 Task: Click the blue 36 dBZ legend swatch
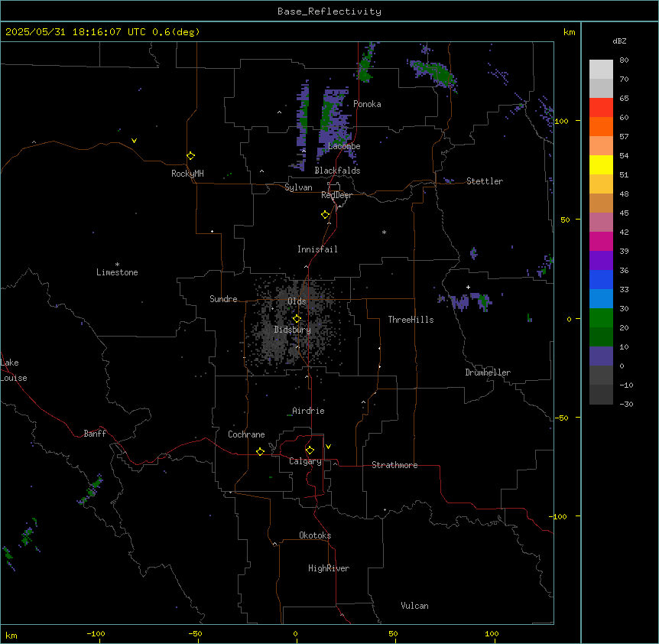point(601,279)
